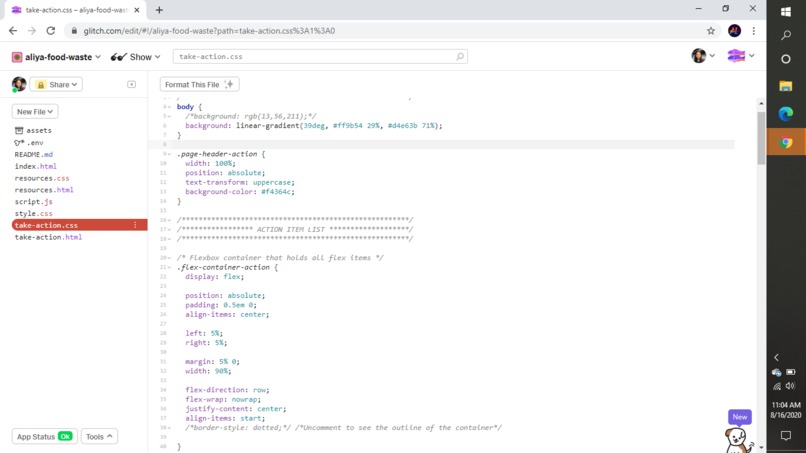Viewport: 806px width, 453px height.
Task: Open style.css file
Action: click(33, 213)
